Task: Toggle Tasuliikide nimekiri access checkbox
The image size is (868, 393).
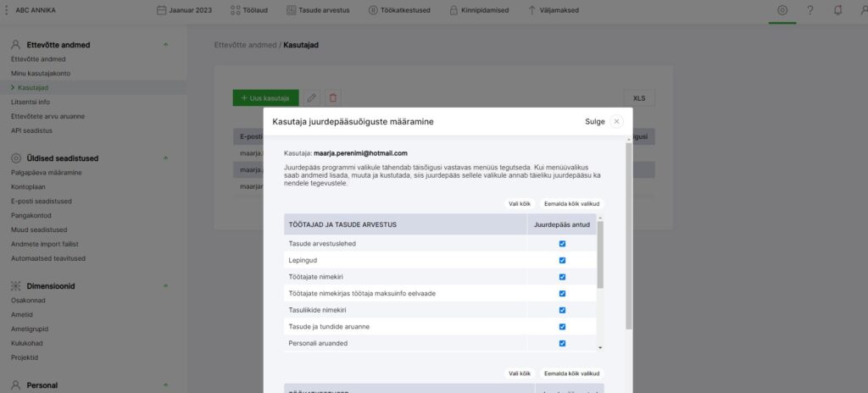Action: click(x=562, y=310)
